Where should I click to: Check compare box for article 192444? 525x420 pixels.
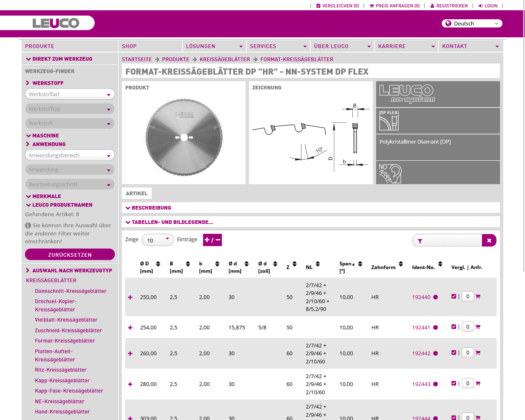[x=454, y=418]
